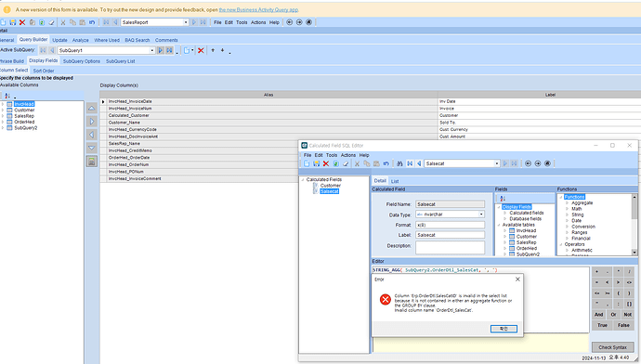Move selected display column down
This screenshot has height=364, width=641.
(x=92, y=148)
